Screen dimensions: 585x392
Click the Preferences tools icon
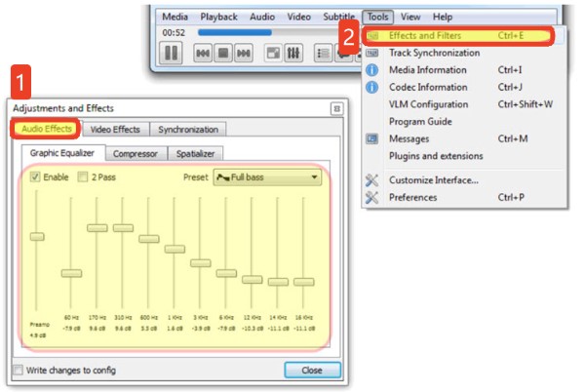click(371, 197)
